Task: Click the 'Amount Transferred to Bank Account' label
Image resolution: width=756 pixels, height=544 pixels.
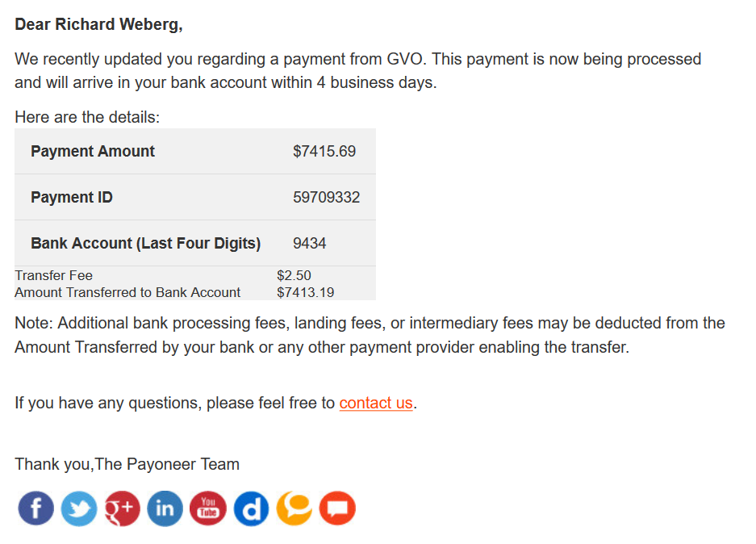Action: pyautogui.click(x=127, y=292)
